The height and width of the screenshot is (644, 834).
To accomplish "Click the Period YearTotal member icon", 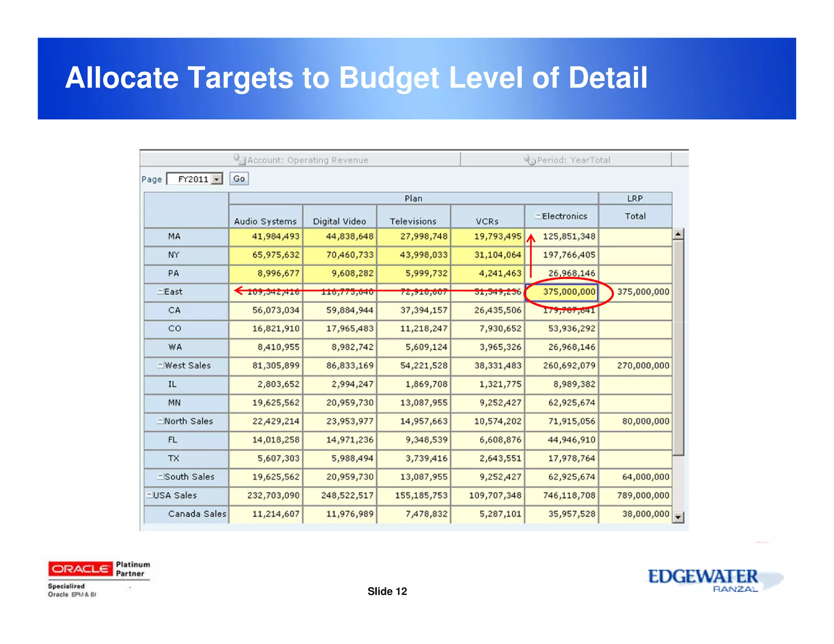I will (x=529, y=160).
